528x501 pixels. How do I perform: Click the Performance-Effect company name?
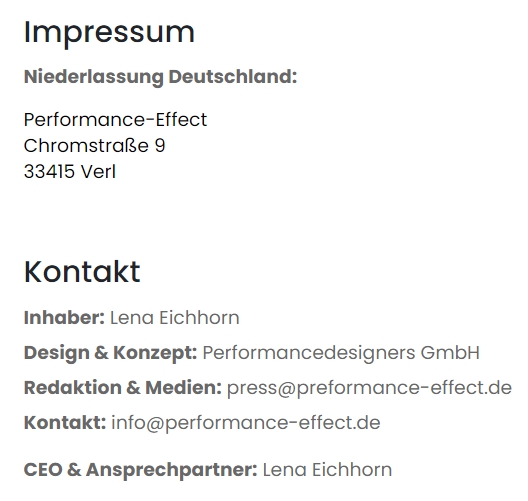point(115,120)
